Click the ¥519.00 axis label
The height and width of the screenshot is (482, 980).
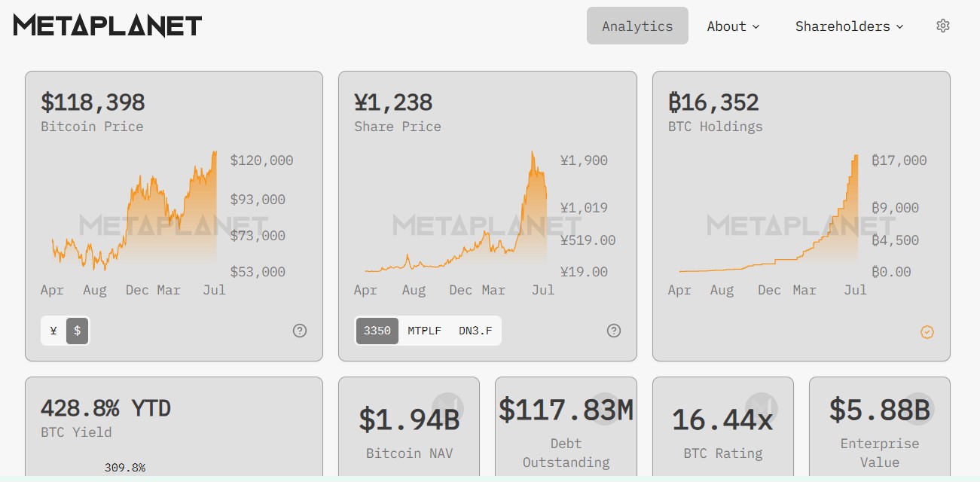(x=588, y=240)
